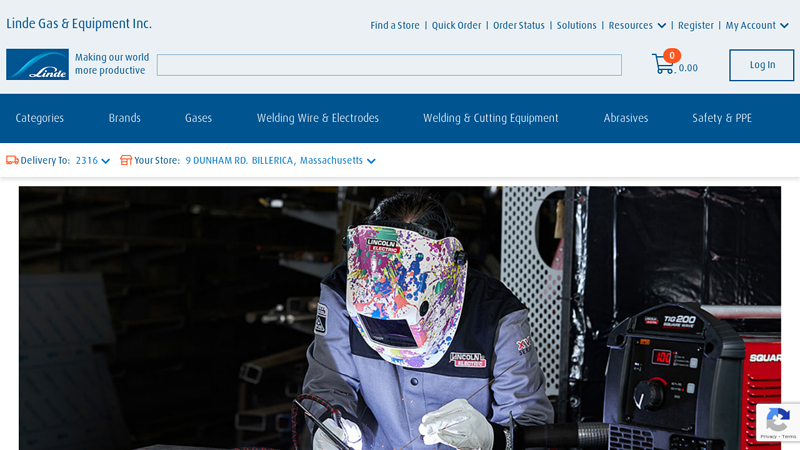Click the Register link
Image resolution: width=800 pixels, height=450 pixels.
696,26
